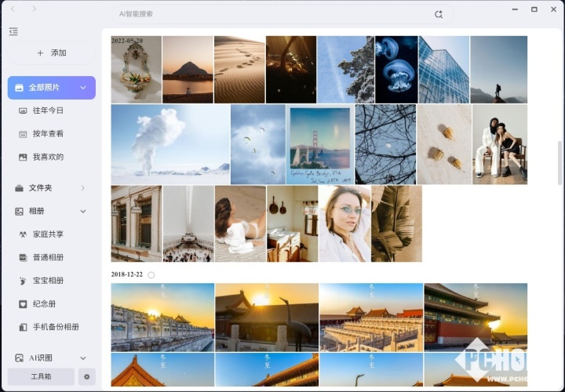565x392 pixels.
Task: Open the 工具箱 toolbox button
Action: pyautogui.click(x=41, y=377)
